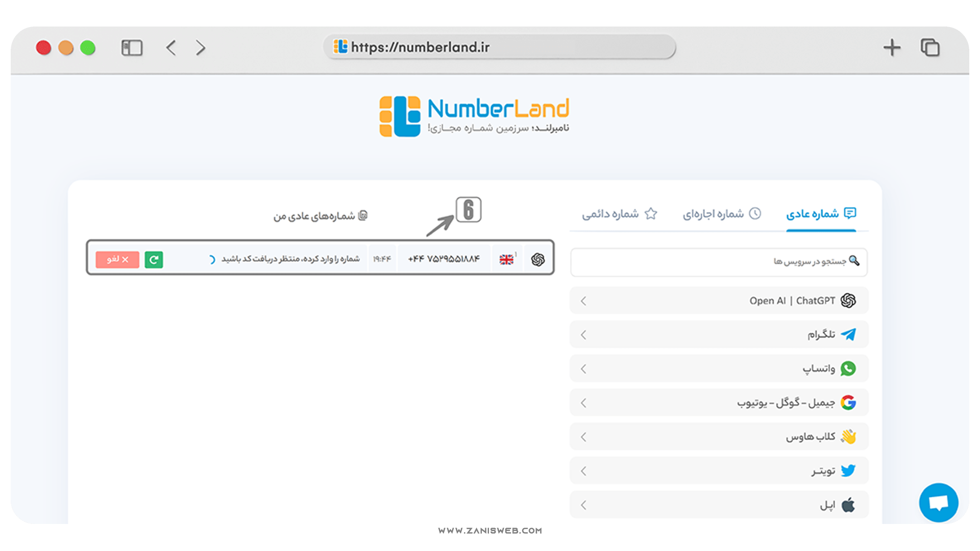Click the UK flag icon in the number row
The height and width of the screenshot is (551, 980).
(506, 260)
